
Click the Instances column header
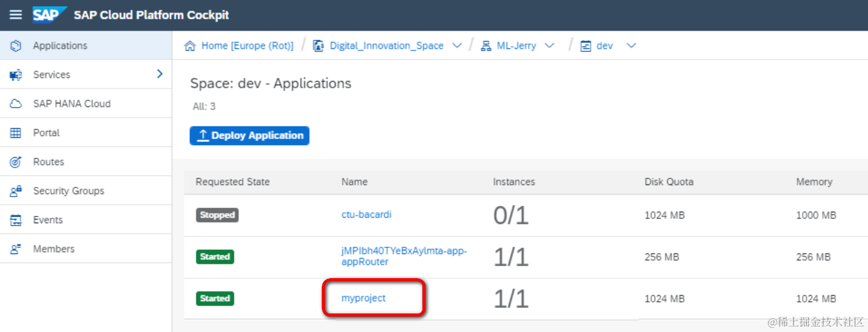click(514, 181)
